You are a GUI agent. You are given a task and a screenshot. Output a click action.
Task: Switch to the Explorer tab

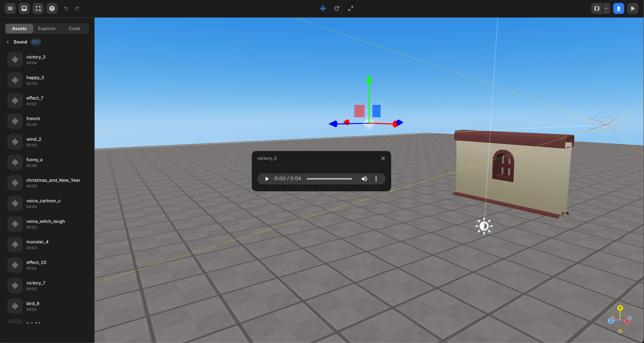[x=47, y=28]
